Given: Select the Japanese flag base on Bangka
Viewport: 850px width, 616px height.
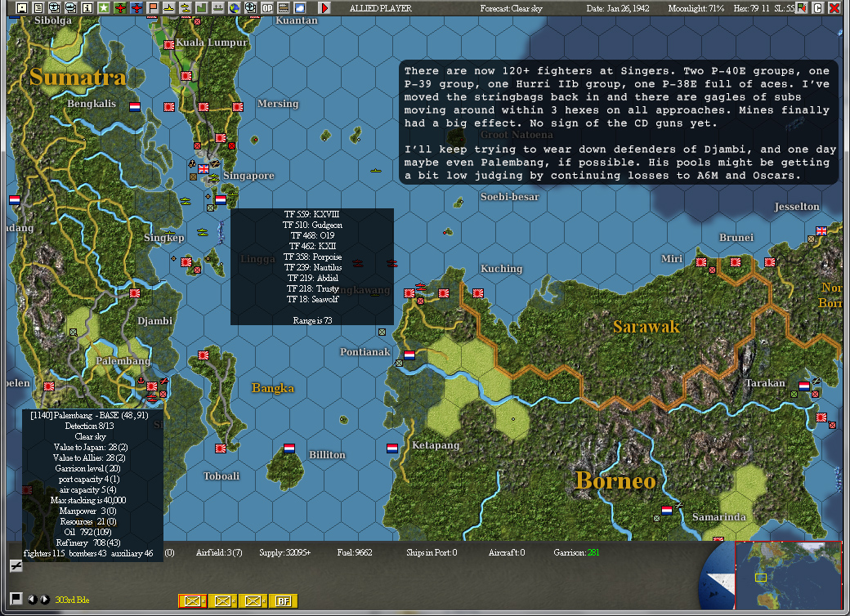Looking at the screenshot, I should (x=204, y=355).
